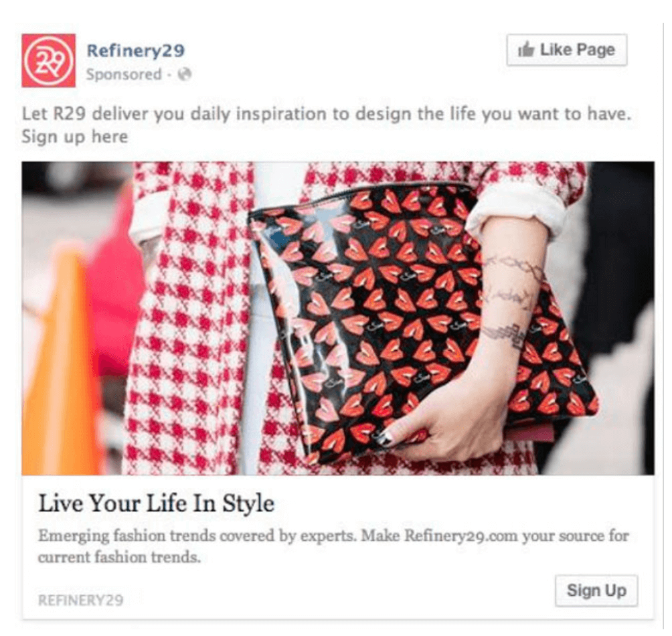
Task: Click the Sign Up button
Action: [596, 590]
